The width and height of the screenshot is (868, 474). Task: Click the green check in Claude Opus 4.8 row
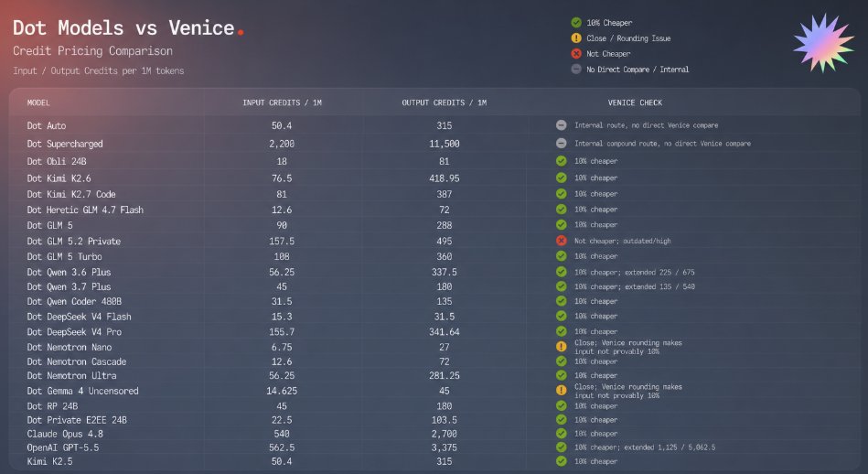(x=562, y=434)
